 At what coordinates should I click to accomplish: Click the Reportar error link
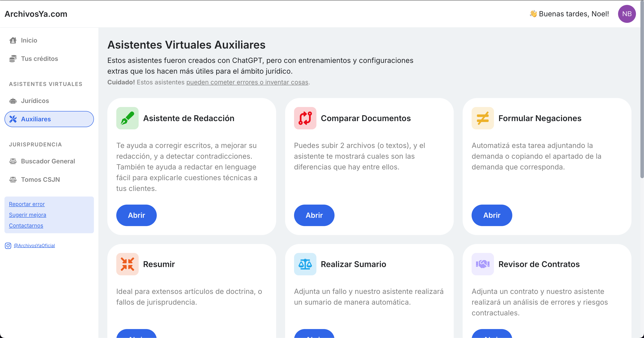27,204
